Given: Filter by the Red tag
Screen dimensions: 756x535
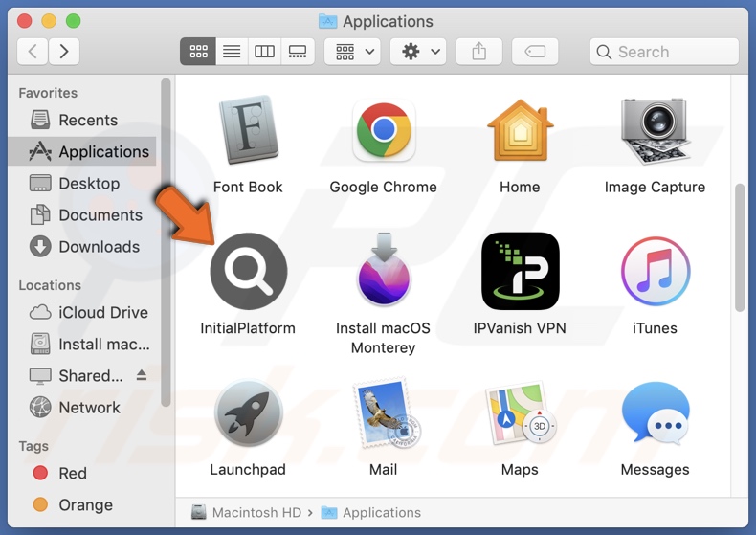Looking at the screenshot, I should tap(82, 474).
